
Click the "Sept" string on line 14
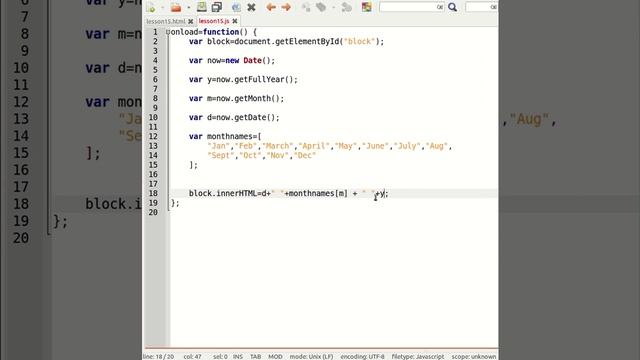click(221, 155)
